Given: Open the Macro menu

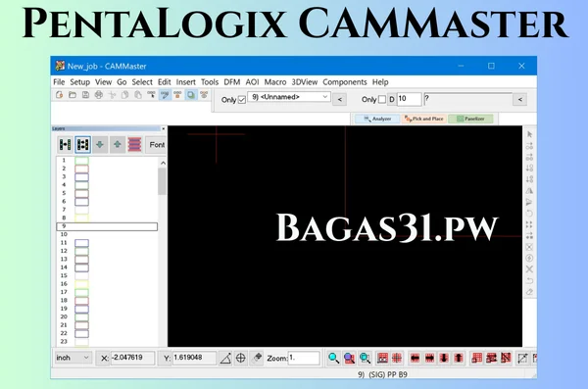Looking at the screenshot, I should click(x=275, y=82).
